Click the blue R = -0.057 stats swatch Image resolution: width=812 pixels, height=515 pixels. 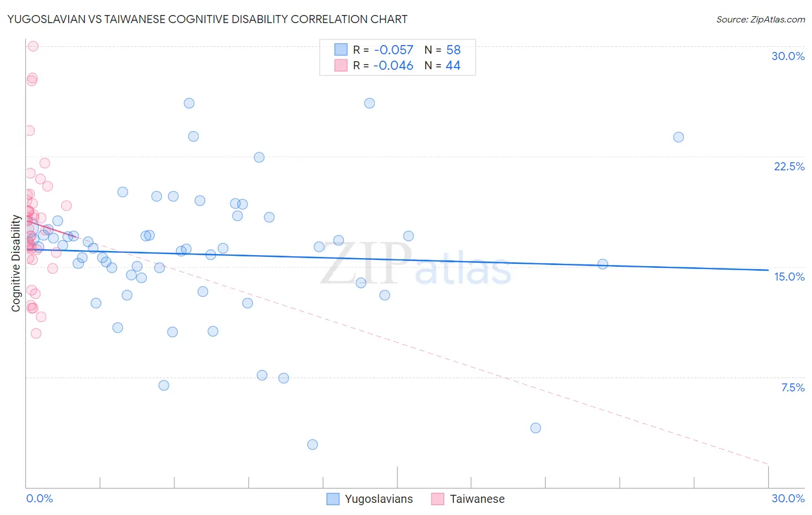341,50
